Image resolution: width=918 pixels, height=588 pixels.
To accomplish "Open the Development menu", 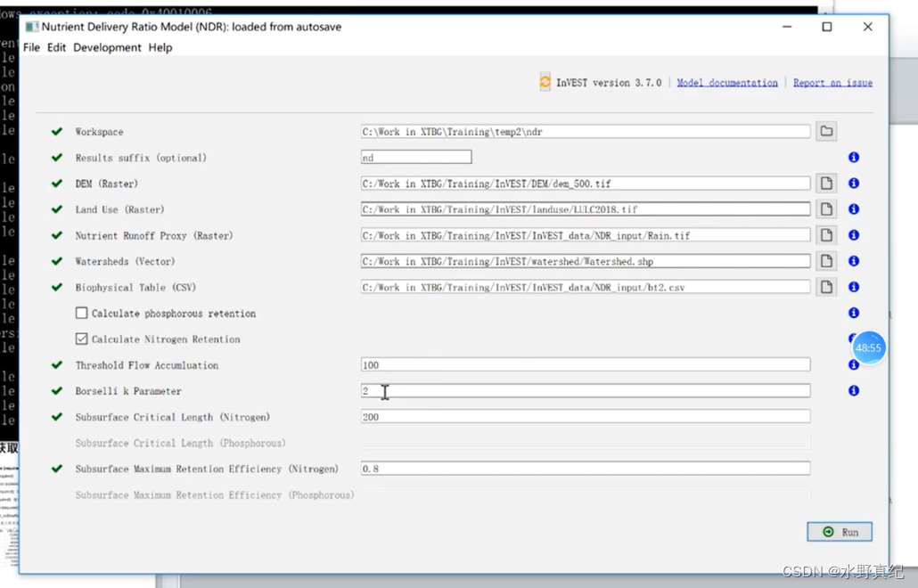I will (107, 47).
